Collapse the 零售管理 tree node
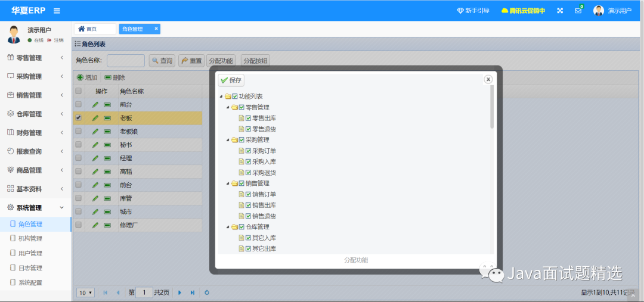This screenshot has width=644, height=302. [x=228, y=107]
